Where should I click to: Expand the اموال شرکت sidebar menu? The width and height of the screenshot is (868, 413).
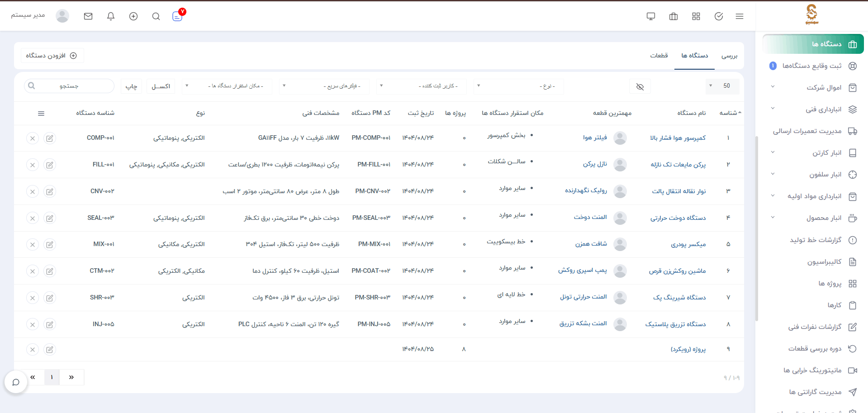tap(813, 88)
